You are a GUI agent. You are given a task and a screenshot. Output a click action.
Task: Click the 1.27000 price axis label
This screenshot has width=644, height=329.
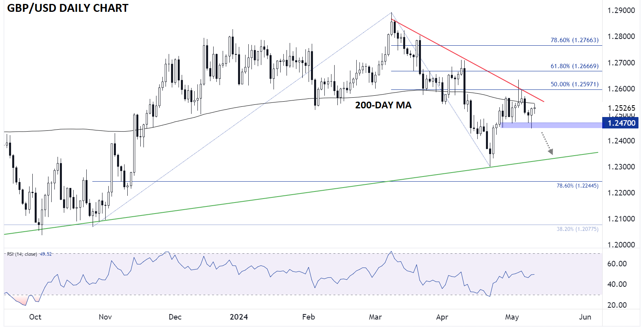click(x=621, y=63)
